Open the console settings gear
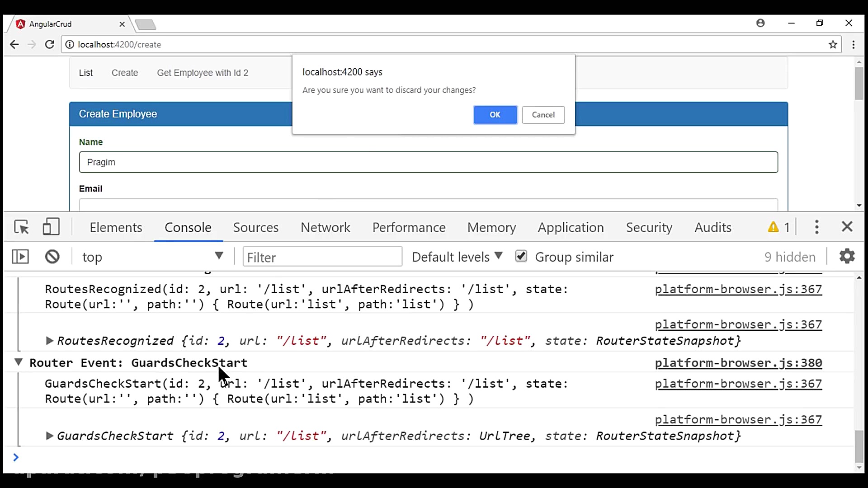868x488 pixels. pos(846,257)
